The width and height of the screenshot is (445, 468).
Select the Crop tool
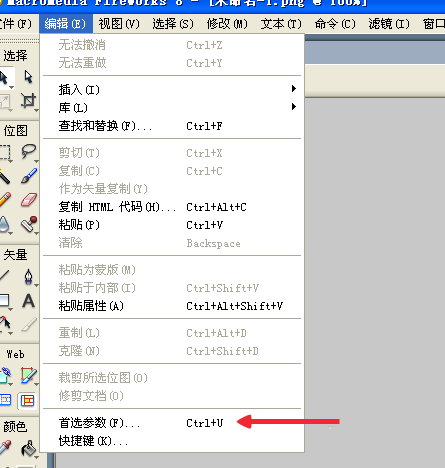(x=28, y=101)
